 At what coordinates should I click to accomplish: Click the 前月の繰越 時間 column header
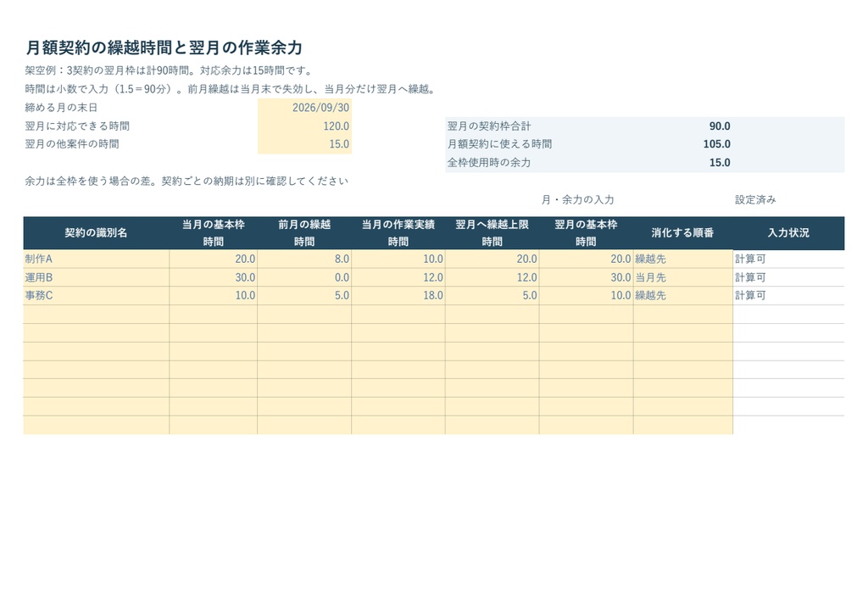(x=304, y=233)
